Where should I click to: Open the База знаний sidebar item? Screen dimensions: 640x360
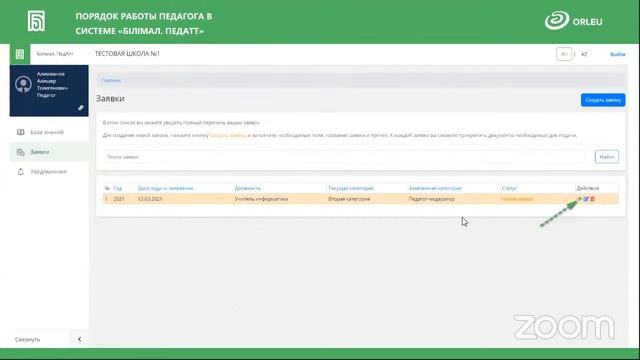click(49, 132)
